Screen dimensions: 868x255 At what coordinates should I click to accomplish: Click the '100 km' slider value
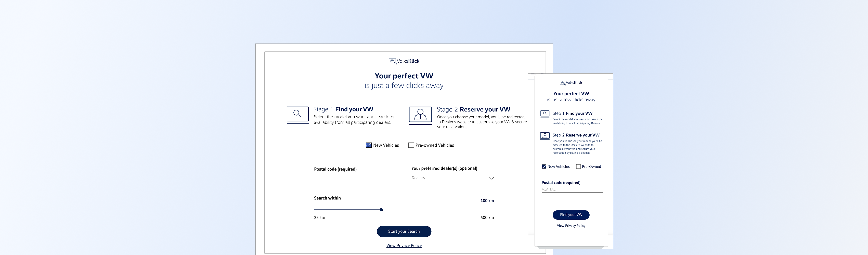point(487,201)
